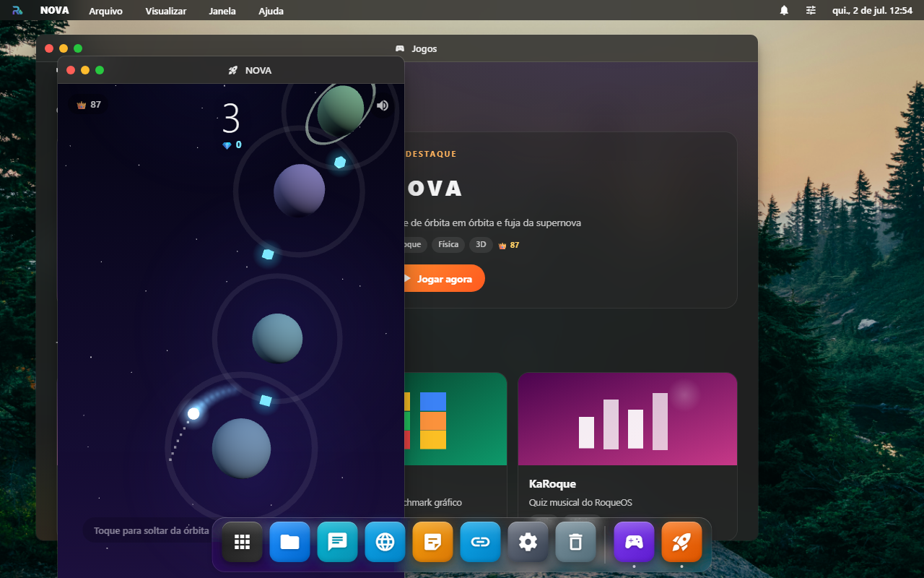924x578 pixels.
Task: Open the KaRoque game card thumbnail
Action: tap(627, 419)
